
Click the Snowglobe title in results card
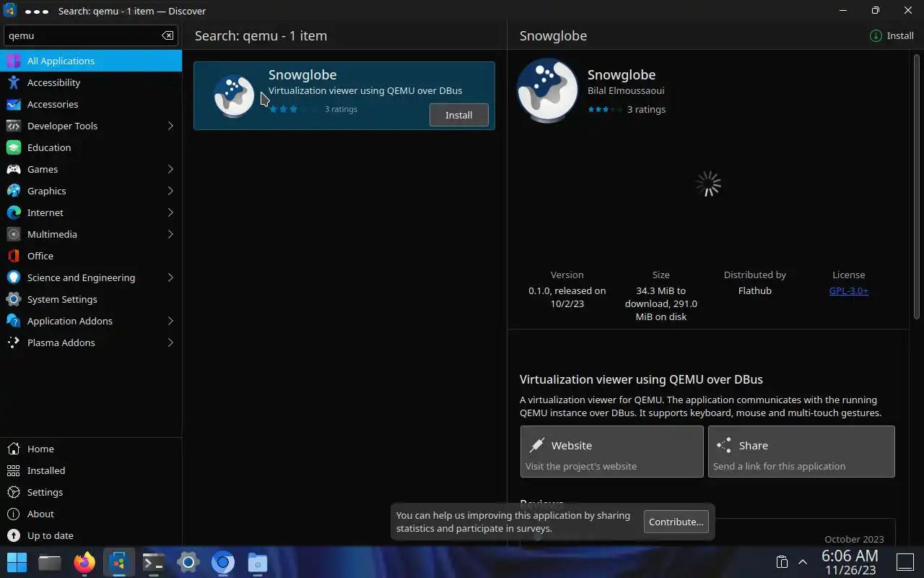click(x=302, y=74)
